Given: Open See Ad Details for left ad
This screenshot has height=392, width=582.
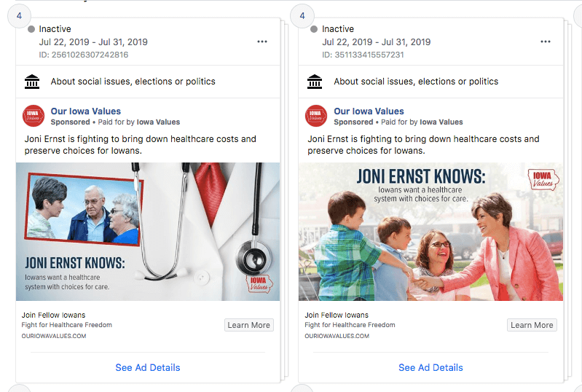Looking at the screenshot, I should coord(147,367).
